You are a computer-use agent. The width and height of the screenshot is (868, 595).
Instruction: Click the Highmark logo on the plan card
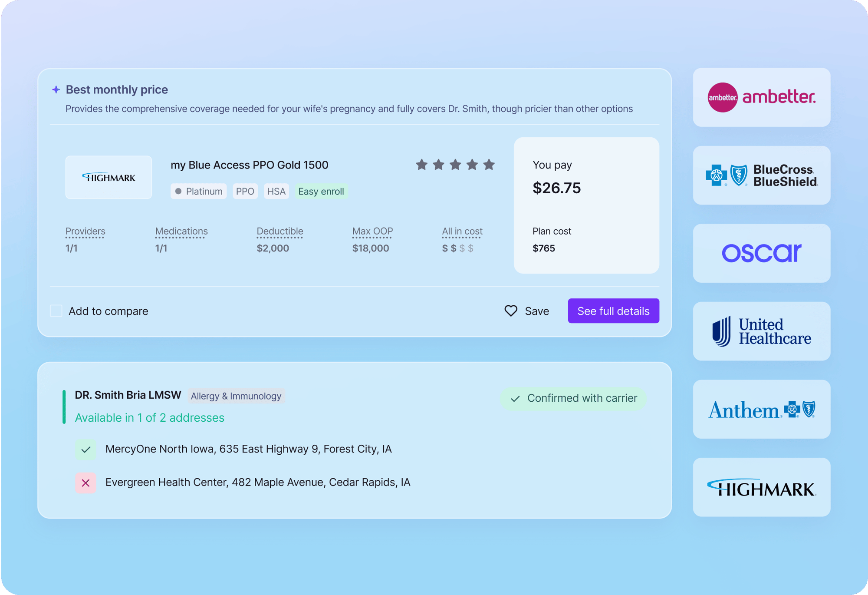pyautogui.click(x=108, y=177)
